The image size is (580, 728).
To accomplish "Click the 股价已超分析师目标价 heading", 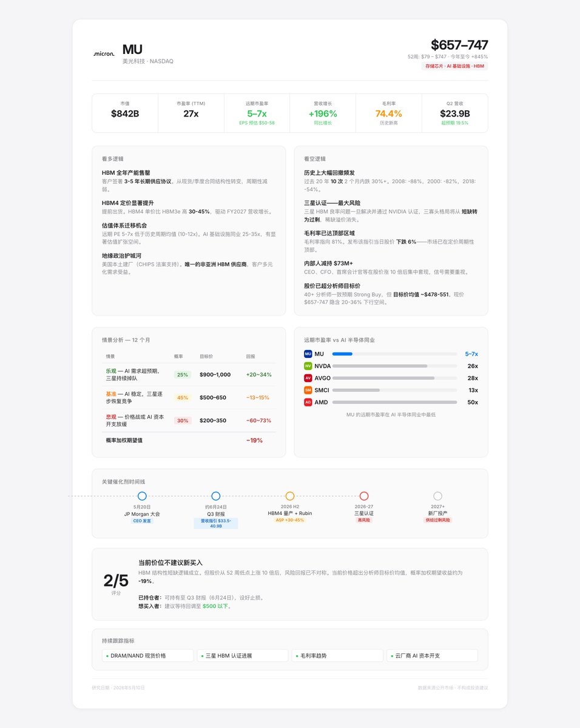I will pyautogui.click(x=332, y=285).
